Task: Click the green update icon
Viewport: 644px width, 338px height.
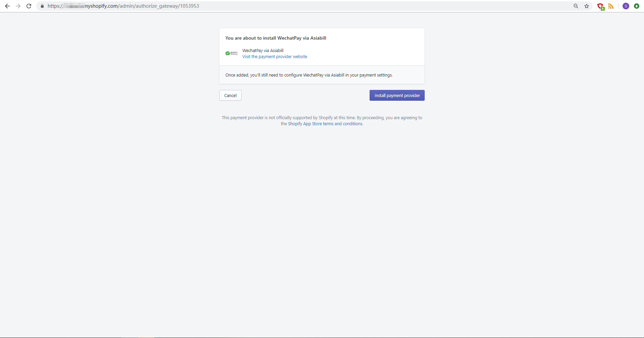Action: coord(637,6)
